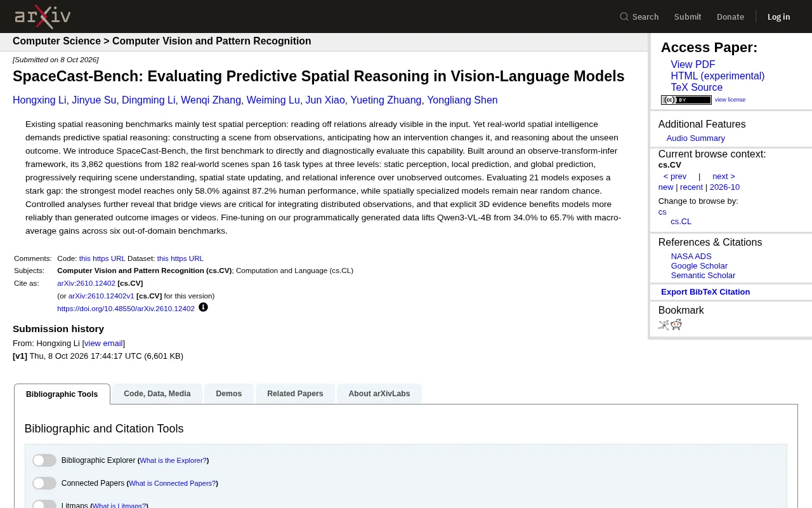Click the Creative Commons BY license badge

(x=686, y=100)
